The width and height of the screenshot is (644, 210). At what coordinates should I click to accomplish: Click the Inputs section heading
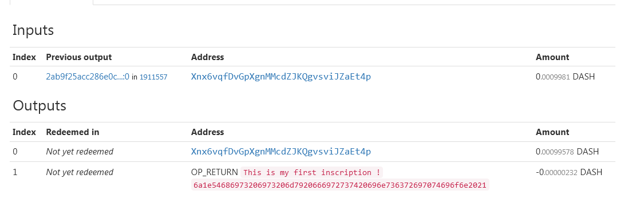(x=33, y=30)
